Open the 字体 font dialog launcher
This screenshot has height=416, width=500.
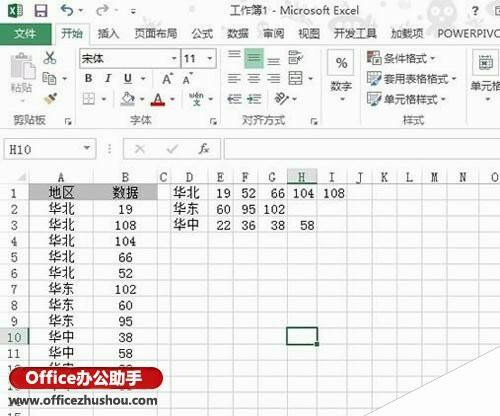point(213,122)
